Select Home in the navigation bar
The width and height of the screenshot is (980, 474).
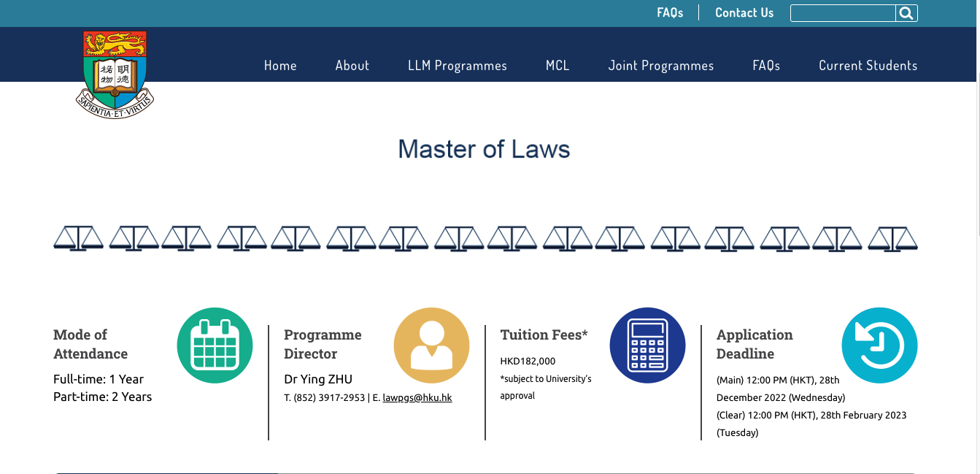click(280, 65)
